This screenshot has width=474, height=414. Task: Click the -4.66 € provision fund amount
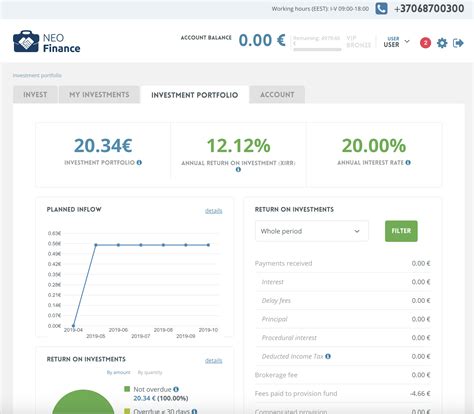click(x=420, y=394)
